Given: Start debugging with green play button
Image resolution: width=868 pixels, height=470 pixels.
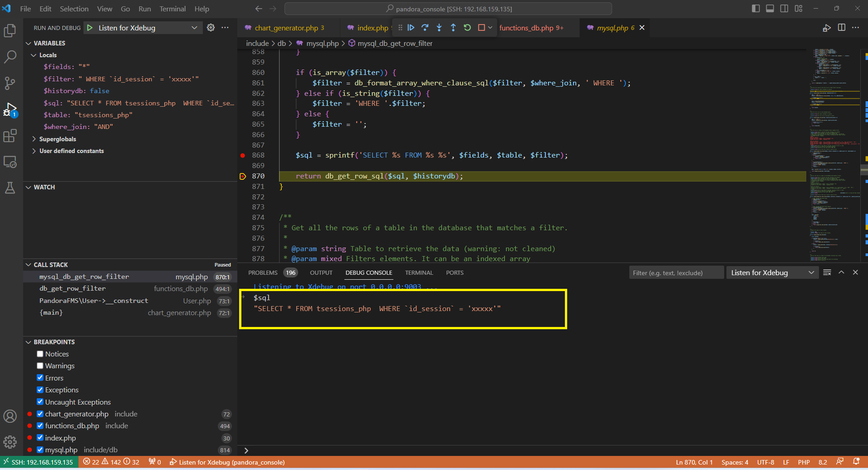Looking at the screenshot, I should (90, 28).
